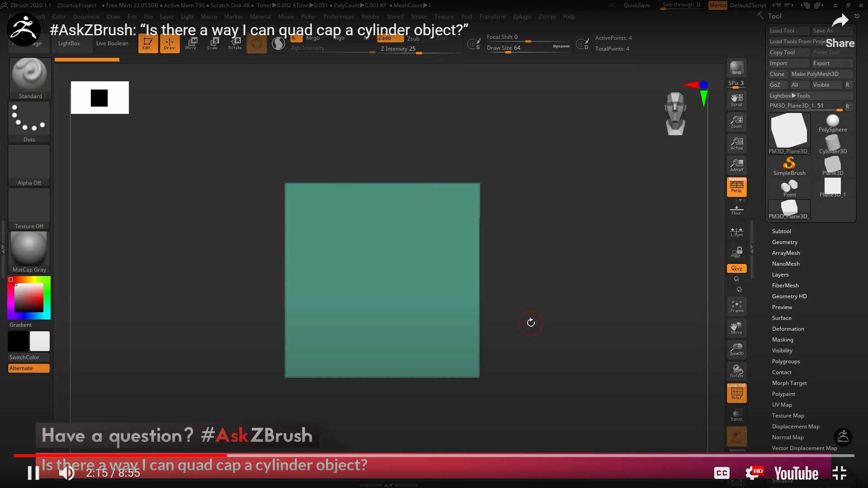Toggle PolyF line fill display

[736, 392]
